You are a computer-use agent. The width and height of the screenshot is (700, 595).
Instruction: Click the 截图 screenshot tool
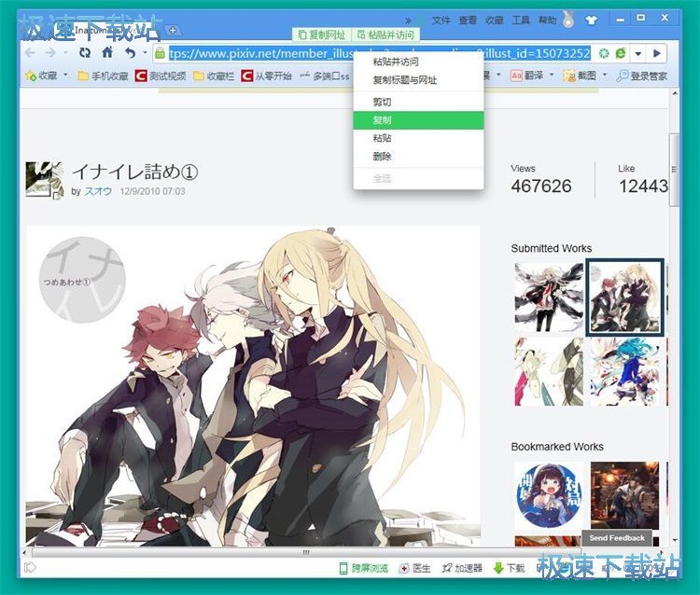click(580, 76)
